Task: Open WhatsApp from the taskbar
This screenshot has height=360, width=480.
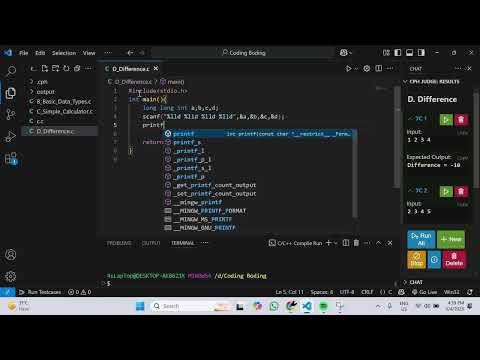Action: pyautogui.click(x=274, y=306)
